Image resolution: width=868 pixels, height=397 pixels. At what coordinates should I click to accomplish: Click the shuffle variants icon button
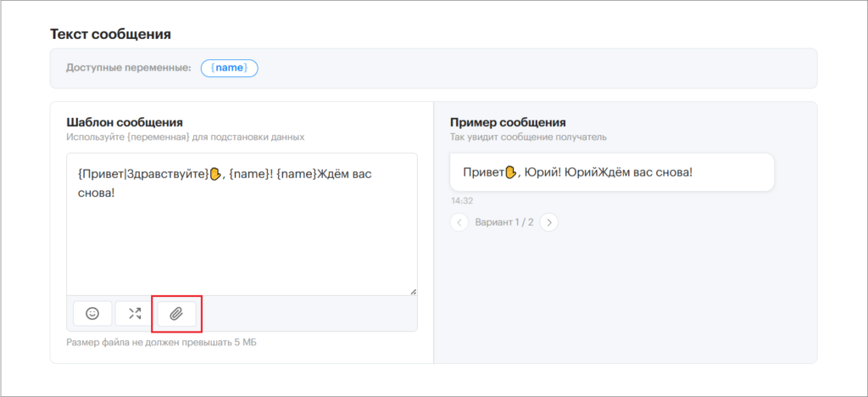click(135, 313)
